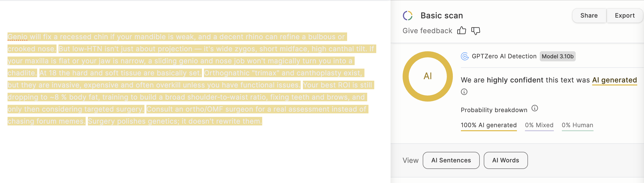Toggle the AI Sentences view
The width and height of the screenshot is (644, 183).
[451, 160]
